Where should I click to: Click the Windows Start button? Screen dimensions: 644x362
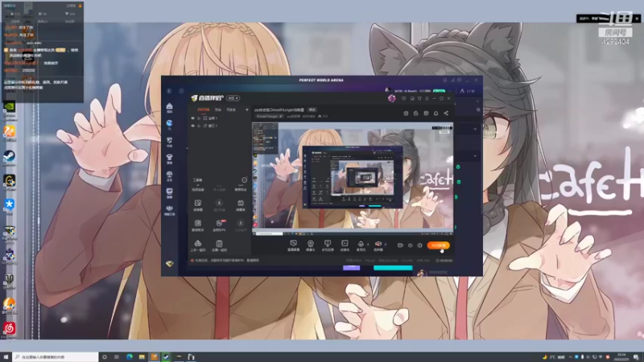click(6, 357)
